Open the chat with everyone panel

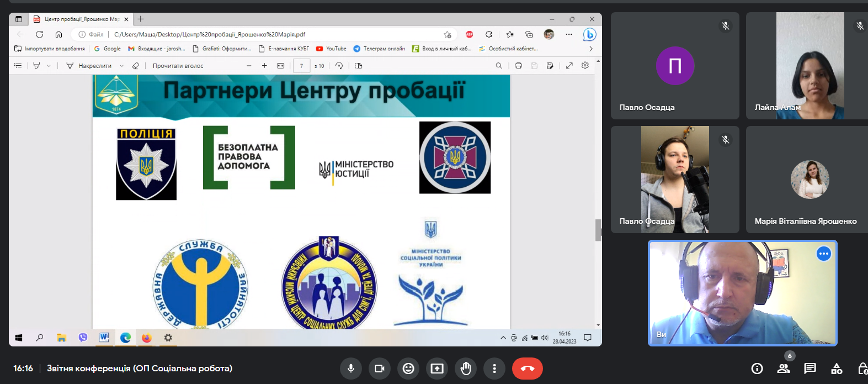point(810,369)
